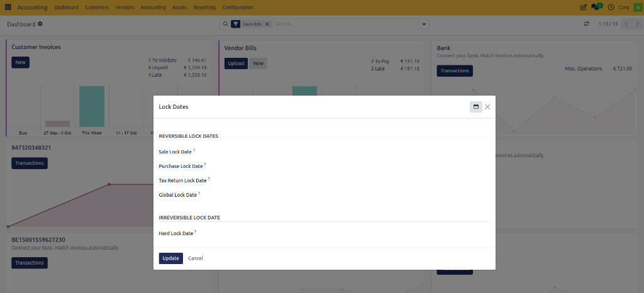Click the 2 Late link in Vendor Bills

click(x=378, y=69)
